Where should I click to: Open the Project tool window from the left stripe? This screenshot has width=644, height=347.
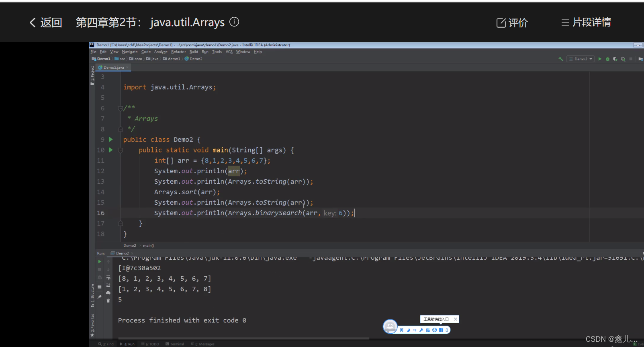click(92, 76)
